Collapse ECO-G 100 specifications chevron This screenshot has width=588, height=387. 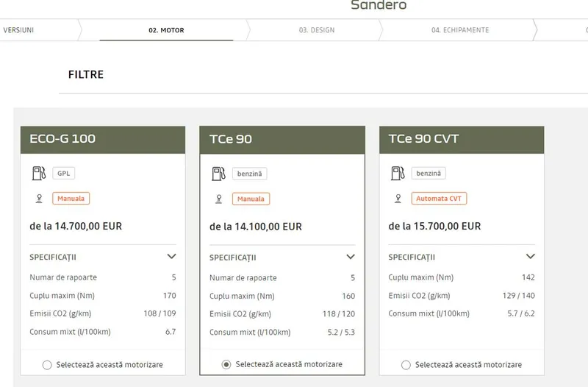[x=171, y=257]
